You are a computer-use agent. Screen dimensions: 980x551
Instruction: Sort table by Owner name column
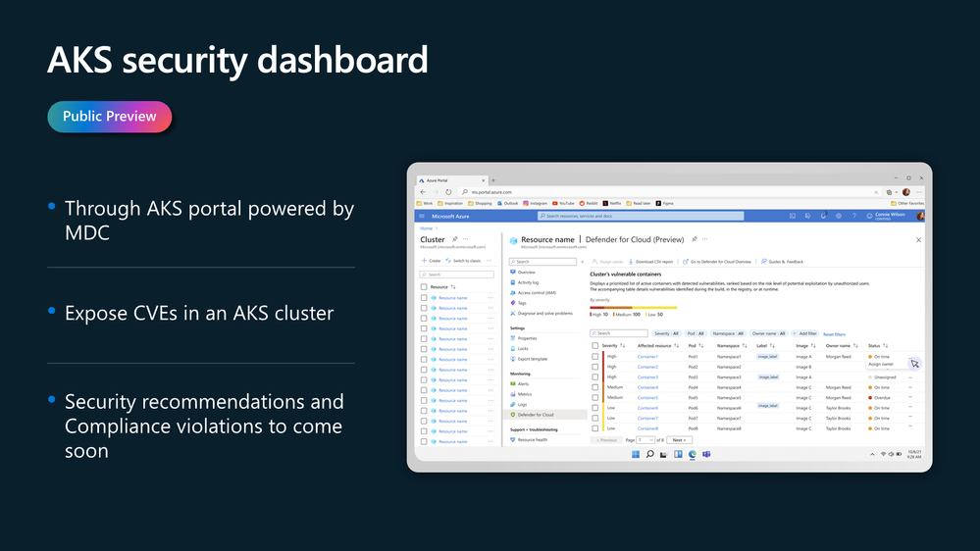click(x=842, y=345)
